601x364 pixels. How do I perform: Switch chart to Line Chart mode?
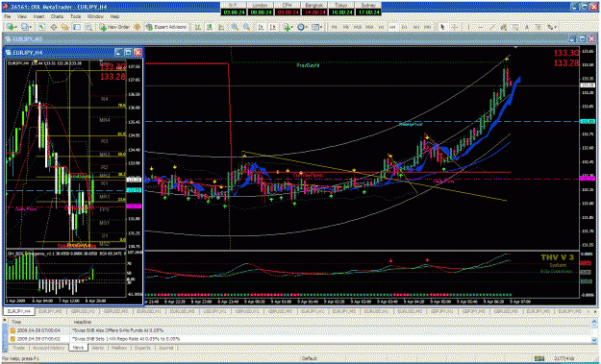coord(221,27)
